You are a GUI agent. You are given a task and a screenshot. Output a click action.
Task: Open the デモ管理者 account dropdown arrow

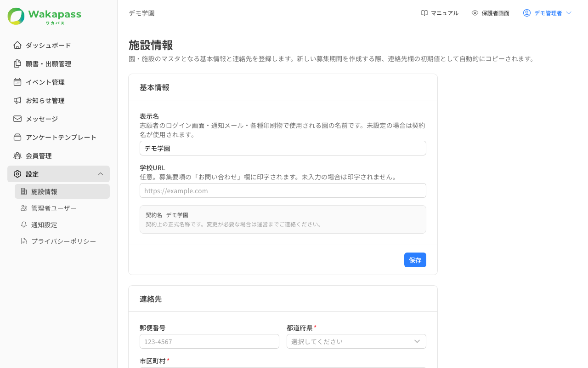pyautogui.click(x=569, y=13)
